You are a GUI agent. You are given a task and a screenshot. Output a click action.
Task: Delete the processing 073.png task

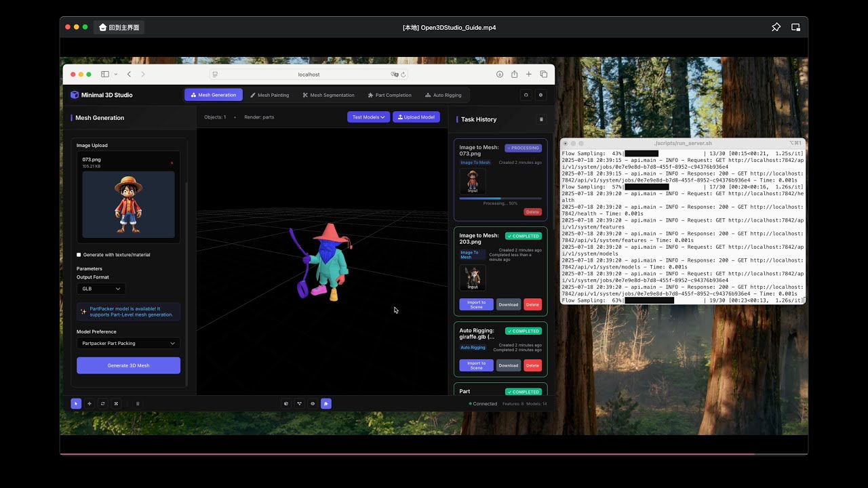532,212
